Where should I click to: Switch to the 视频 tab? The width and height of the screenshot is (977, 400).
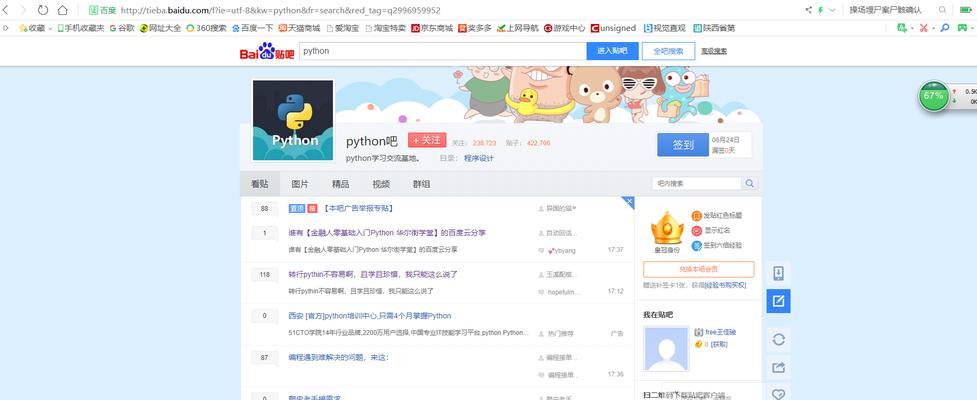[x=381, y=184]
